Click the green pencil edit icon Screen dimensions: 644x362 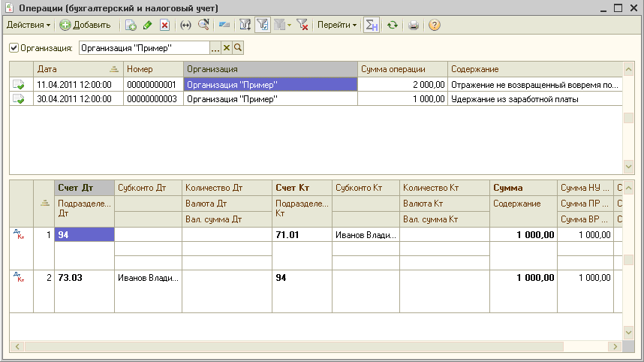[148, 25]
